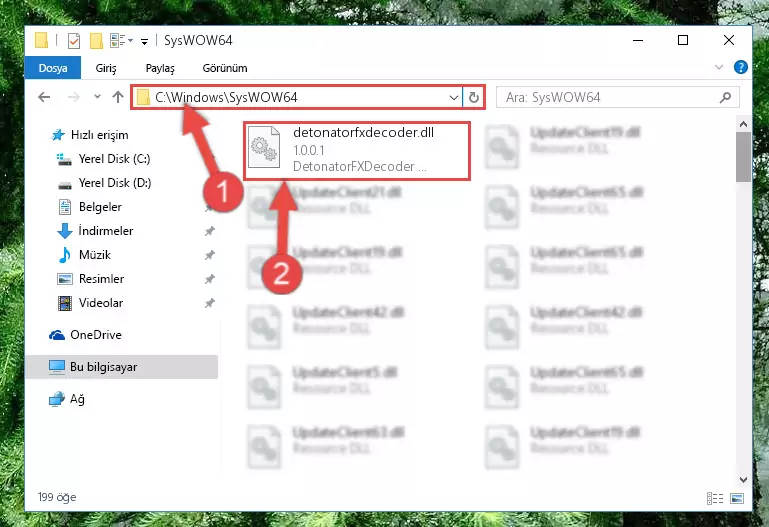Switch to the Giriş ribbon tab
769x527 pixels.
coord(106,68)
